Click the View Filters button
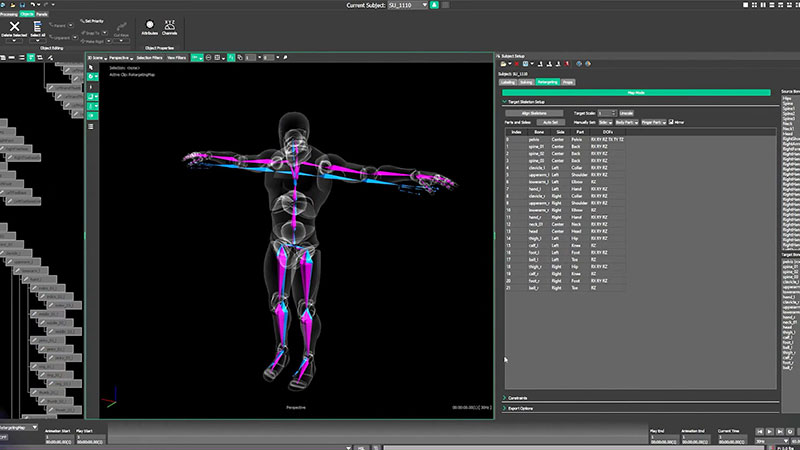The image size is (800, 450). click(x=177, y=58)
